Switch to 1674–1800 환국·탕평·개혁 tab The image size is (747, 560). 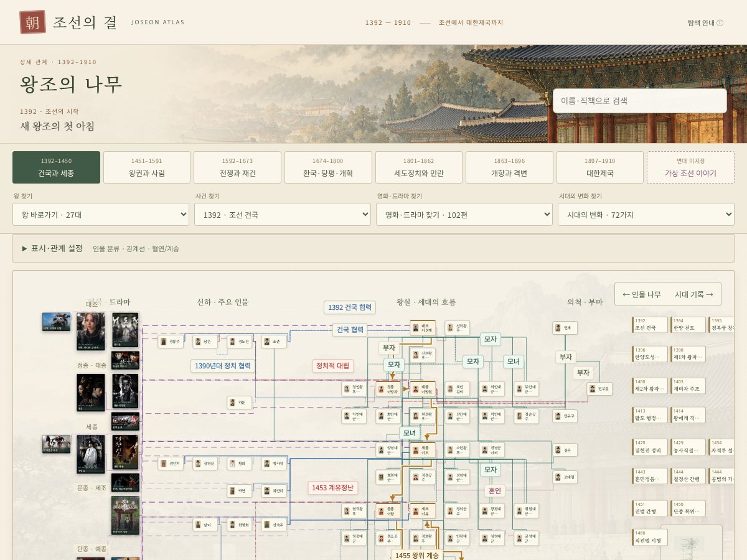328,167
